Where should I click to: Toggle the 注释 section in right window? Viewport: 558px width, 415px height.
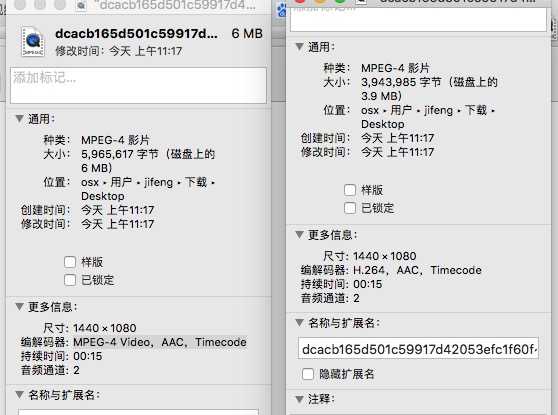[x=299, y=399]
